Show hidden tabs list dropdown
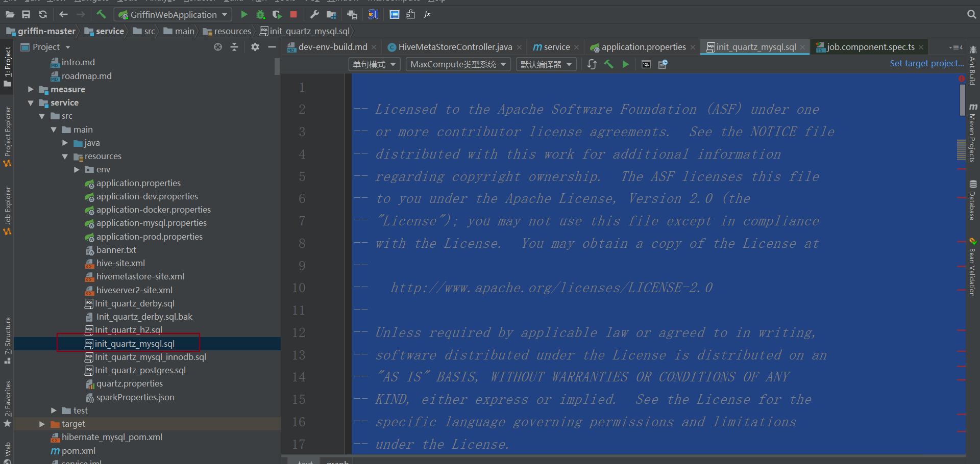This screenshot has height=464, width=980. pos(957,47)
